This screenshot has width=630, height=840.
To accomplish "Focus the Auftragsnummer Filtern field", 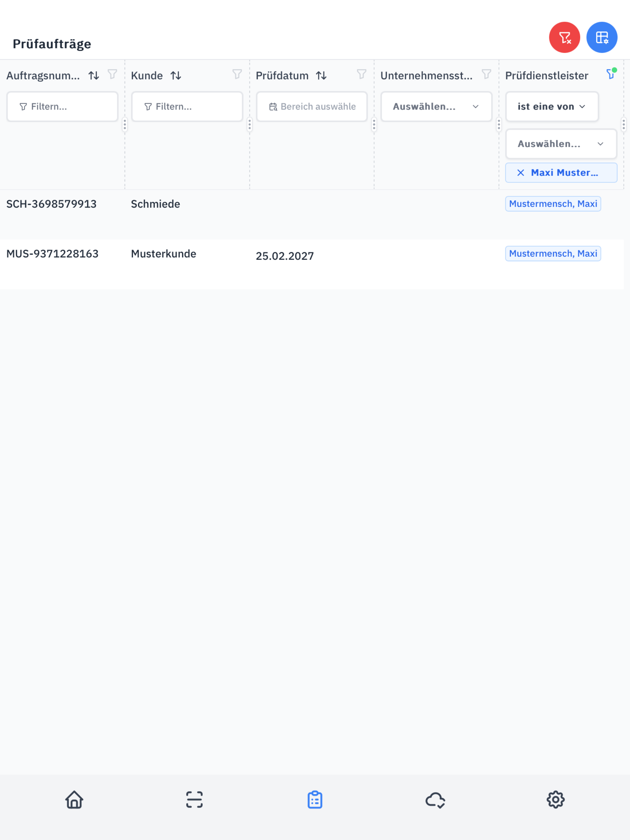I will [62, 107].
